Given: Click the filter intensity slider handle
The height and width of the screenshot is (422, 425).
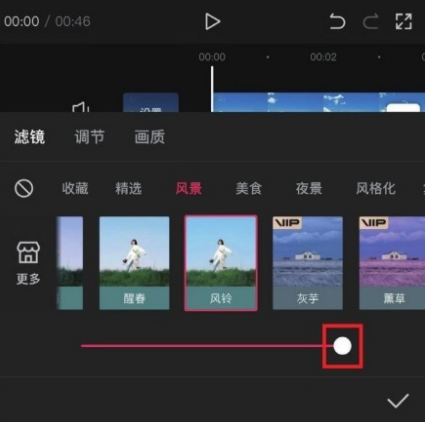Looking at the screenshot, I should coord(342,346).
